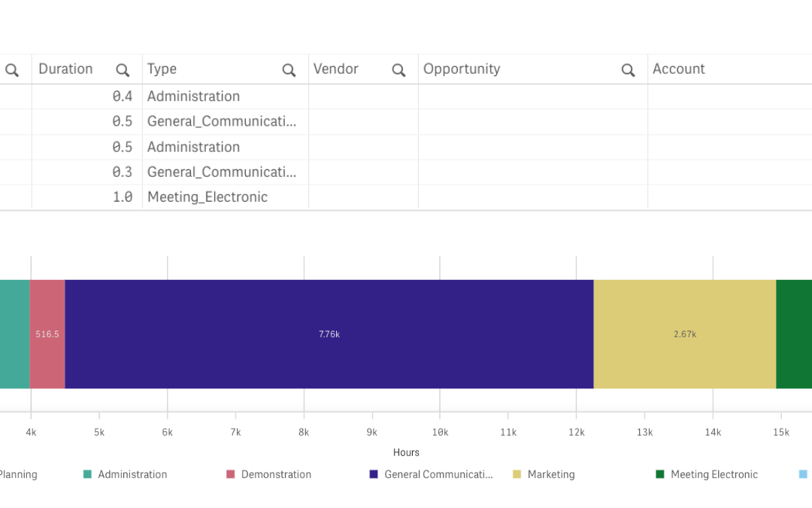Click the 1.0 duration value cell
The width and height of the screenshot is (812, 508).
122,197
